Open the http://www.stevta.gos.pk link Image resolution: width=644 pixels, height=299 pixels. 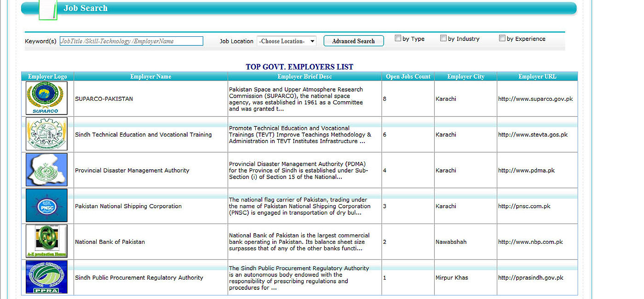[x=533, y=135]
